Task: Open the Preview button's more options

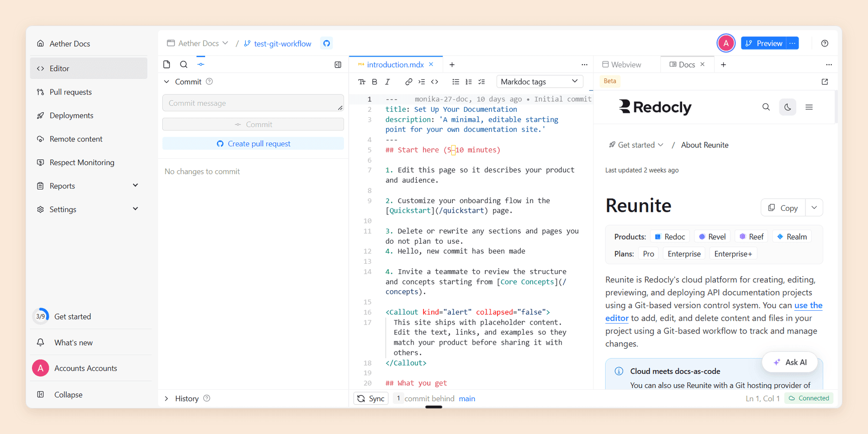Action: [x=793, y=43]
